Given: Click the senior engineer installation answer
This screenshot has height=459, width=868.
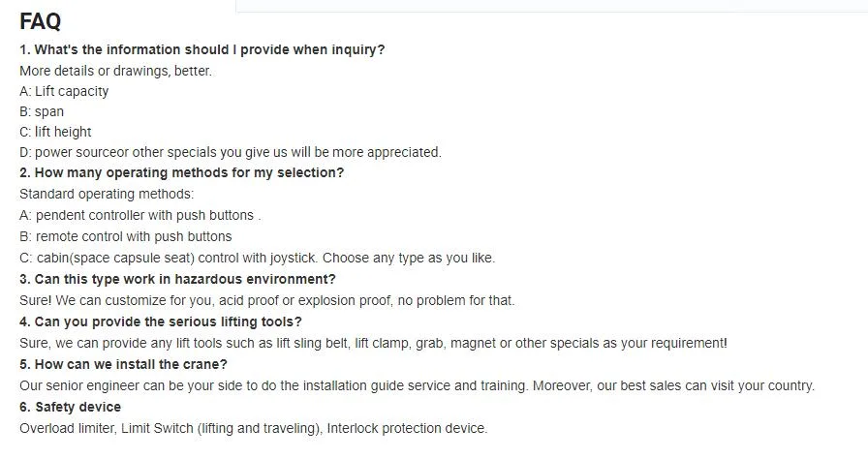Looking at the screenshot, I should click(x=417, y=385).
